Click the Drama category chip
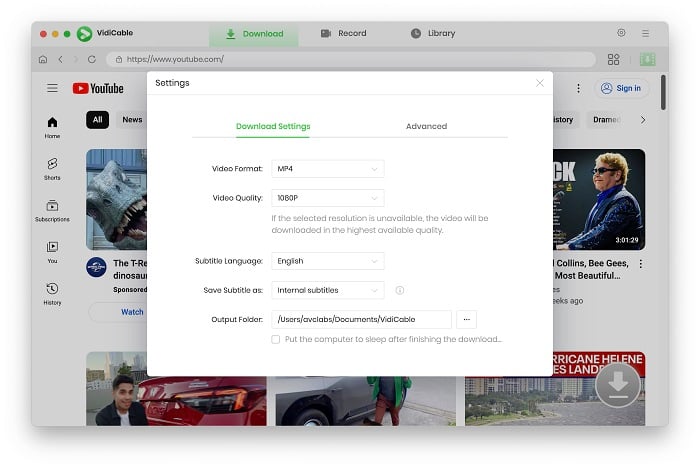 (x=605, y=120)
